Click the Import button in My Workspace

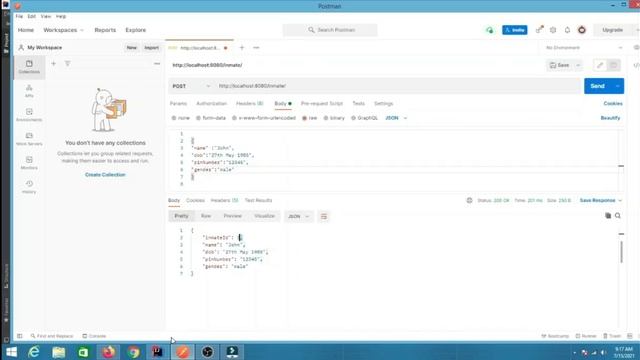pyautogui.click(x=151, y=48)
